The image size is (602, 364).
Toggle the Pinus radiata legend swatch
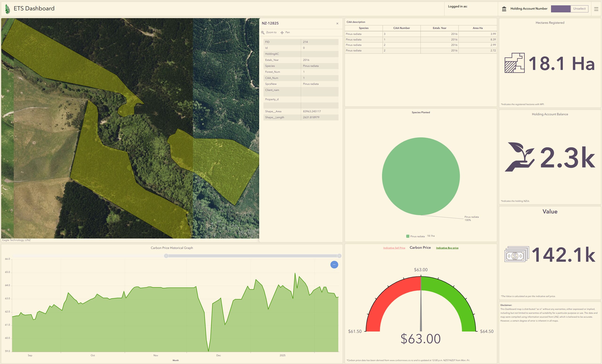click(x=408, y=236)
